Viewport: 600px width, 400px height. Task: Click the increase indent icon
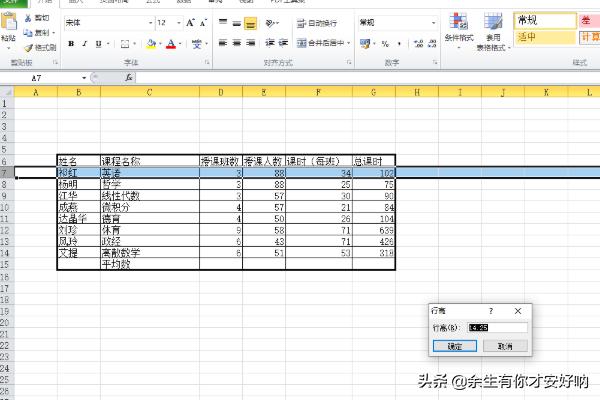(283, 43)
